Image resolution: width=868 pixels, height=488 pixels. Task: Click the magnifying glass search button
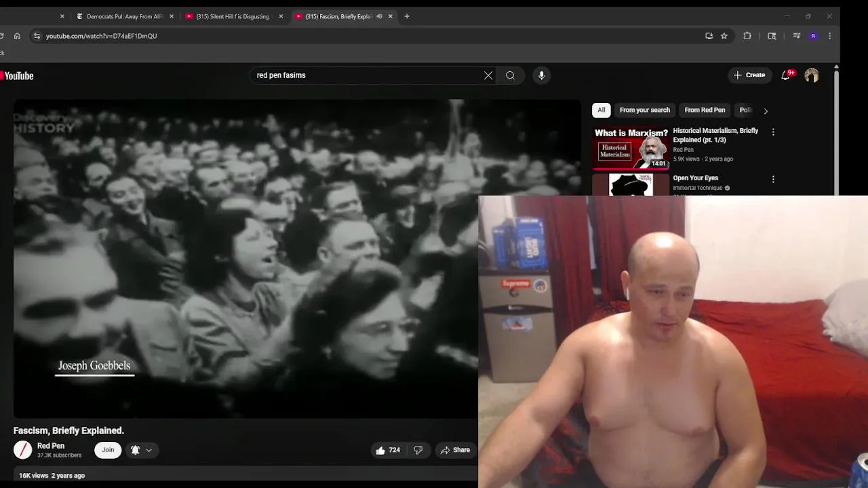pyautogui.click(x=510, y=75)
